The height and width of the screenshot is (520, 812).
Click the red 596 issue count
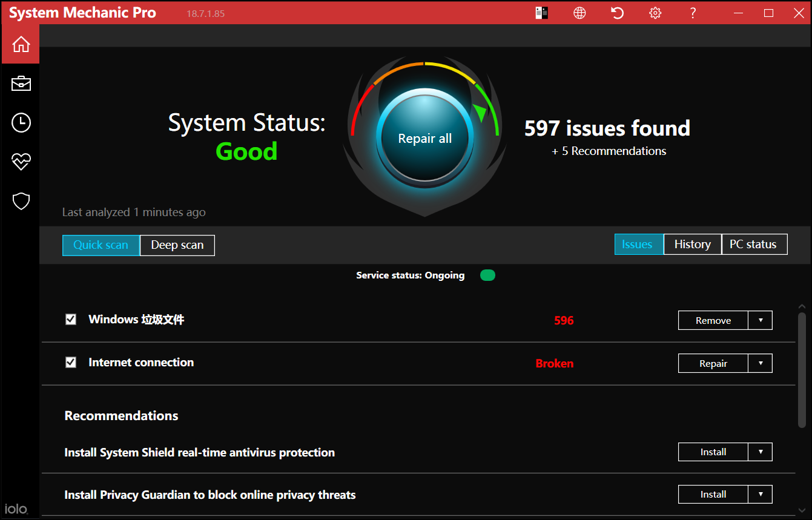564,320
